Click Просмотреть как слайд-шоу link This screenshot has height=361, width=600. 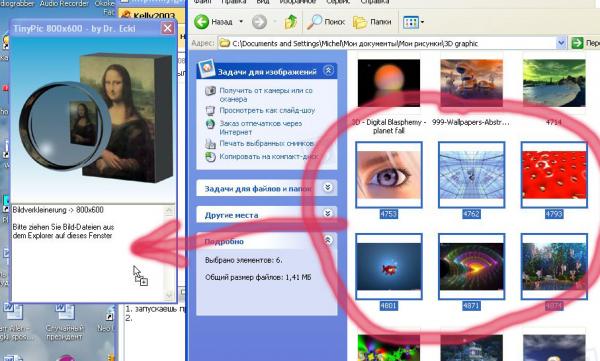267,110
